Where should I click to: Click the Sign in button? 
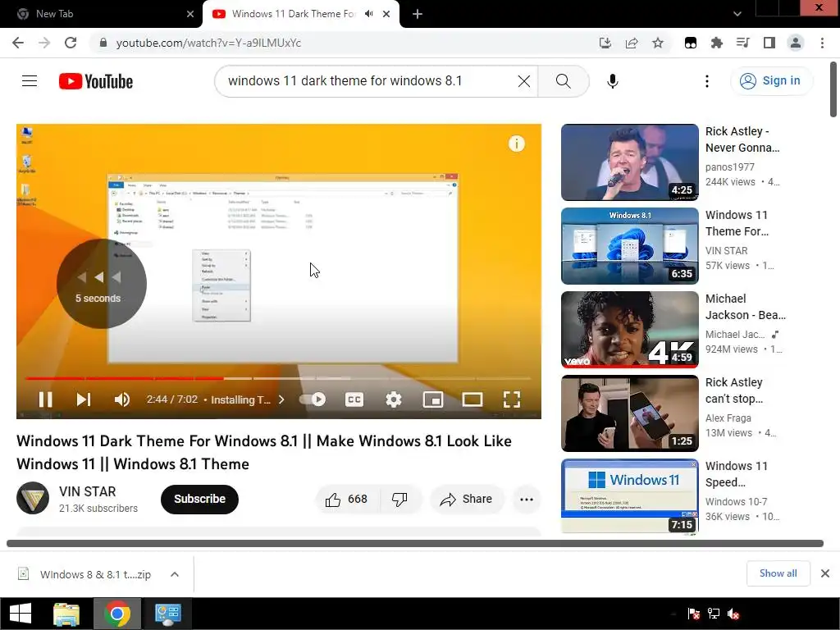point(771,81)
